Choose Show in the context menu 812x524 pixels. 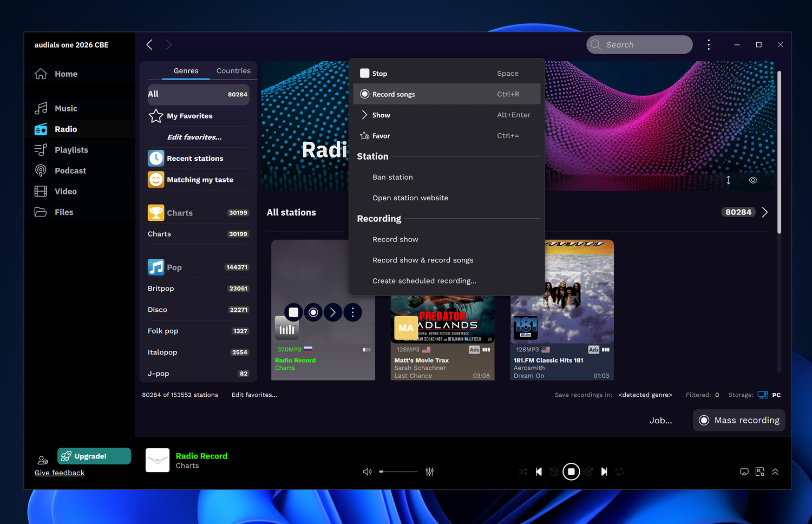coord(447,115)
